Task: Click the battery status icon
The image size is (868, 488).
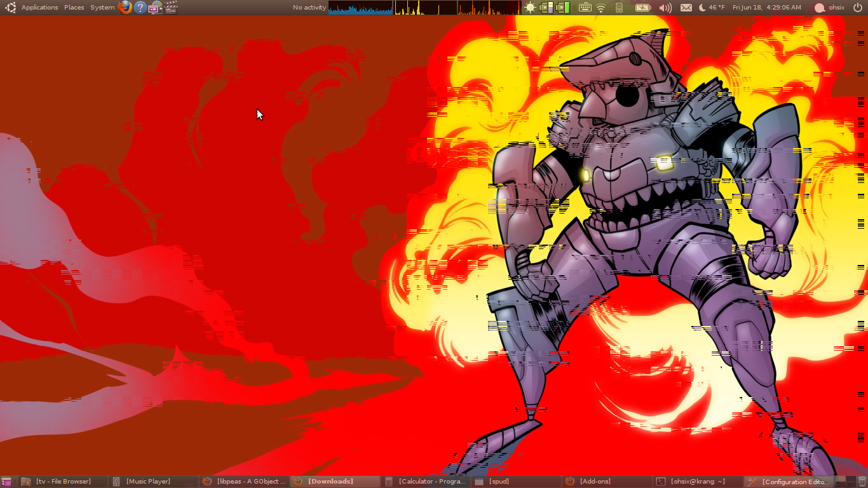Action: (x=642, y=8)
